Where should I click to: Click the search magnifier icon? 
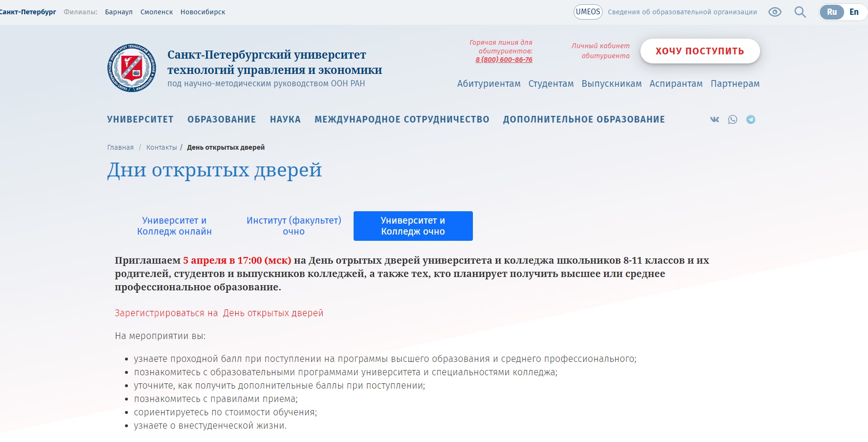(x=800, y=12)
